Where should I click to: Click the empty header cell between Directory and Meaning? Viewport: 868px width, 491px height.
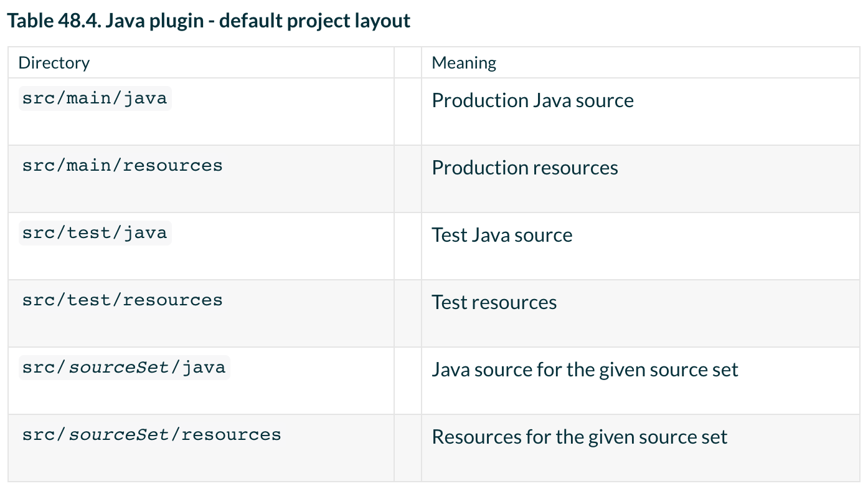tap(408, 63)
